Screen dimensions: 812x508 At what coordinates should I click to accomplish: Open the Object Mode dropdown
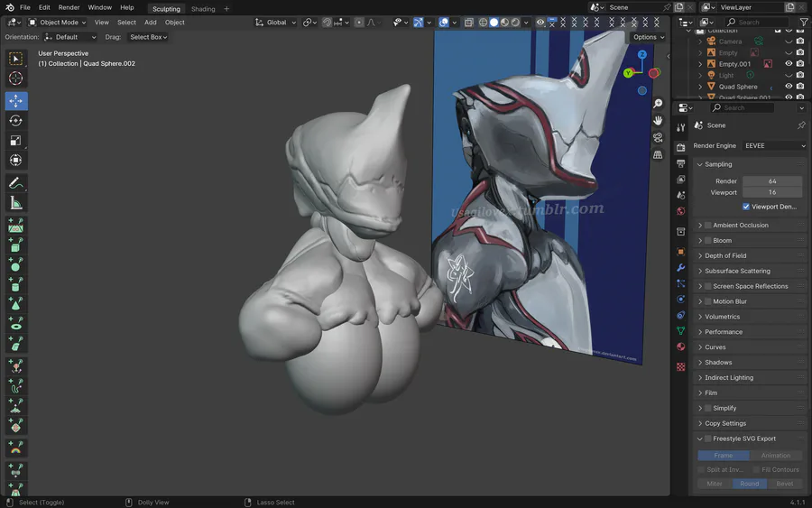pyautogui.click(x=57, y=23)
